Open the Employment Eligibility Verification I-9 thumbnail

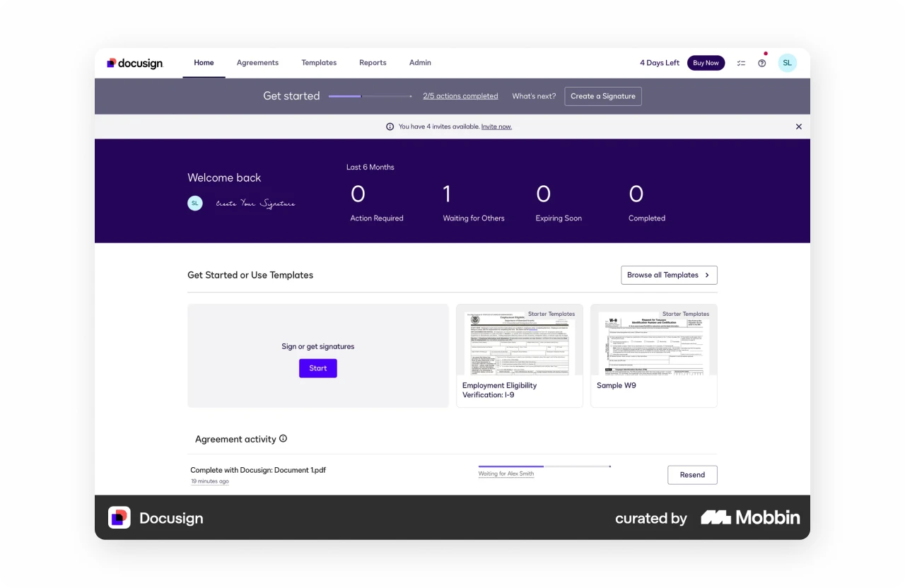(520, 343)
